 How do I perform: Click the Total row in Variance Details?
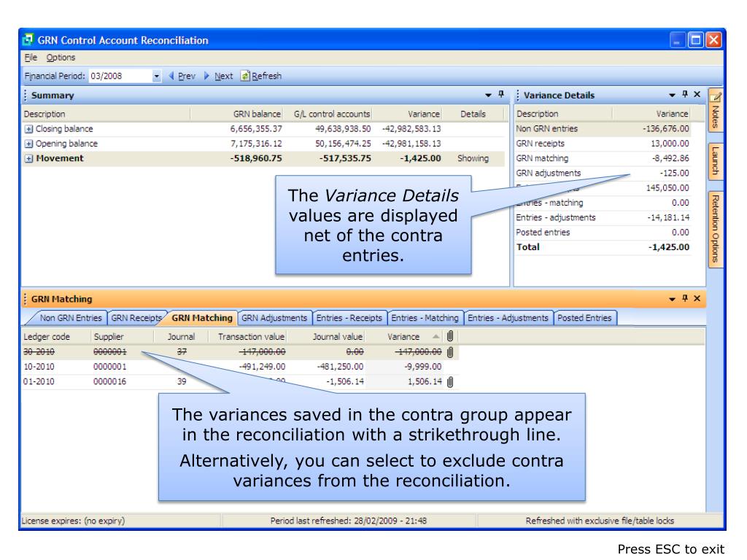tap(602, 247)
